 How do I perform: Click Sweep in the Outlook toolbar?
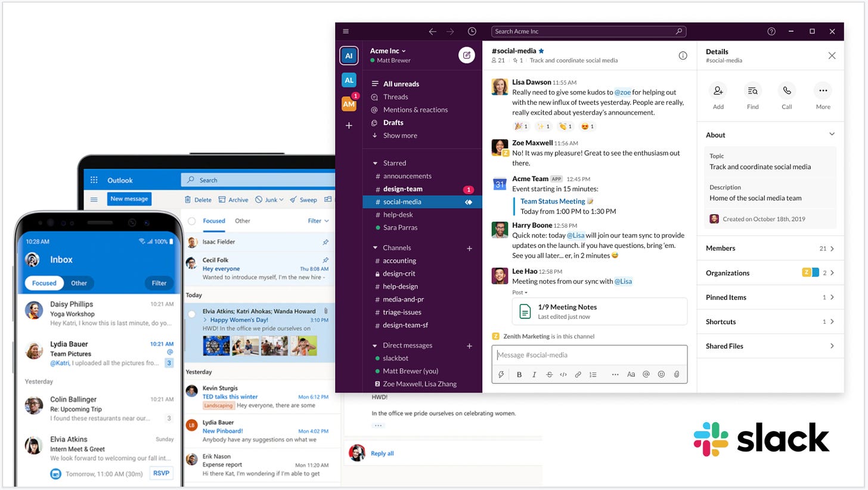click(x=303, y=200)
